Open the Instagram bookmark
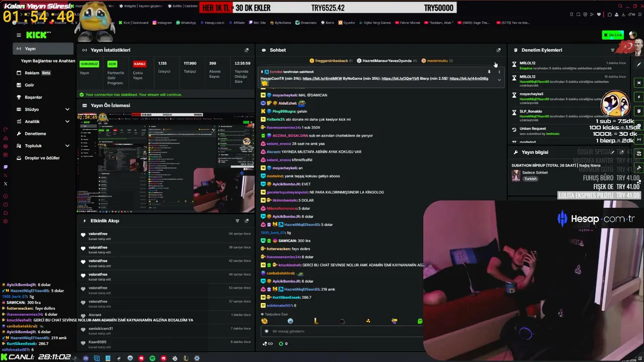Image resolution: width=644 pixels, height=362 pixels. click(162, 23)
